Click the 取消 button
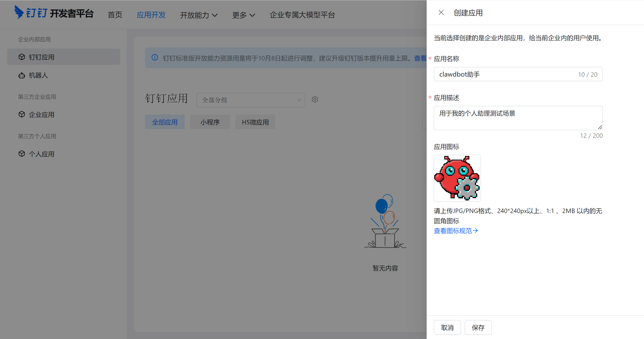The width and height of the screenshot is (644, 339). (447, 327)
